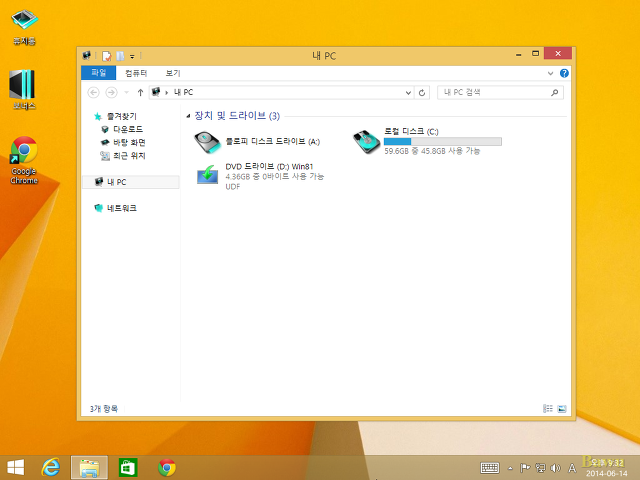
Task: Open Chrome from the taskbar
Action: [167, 468]
